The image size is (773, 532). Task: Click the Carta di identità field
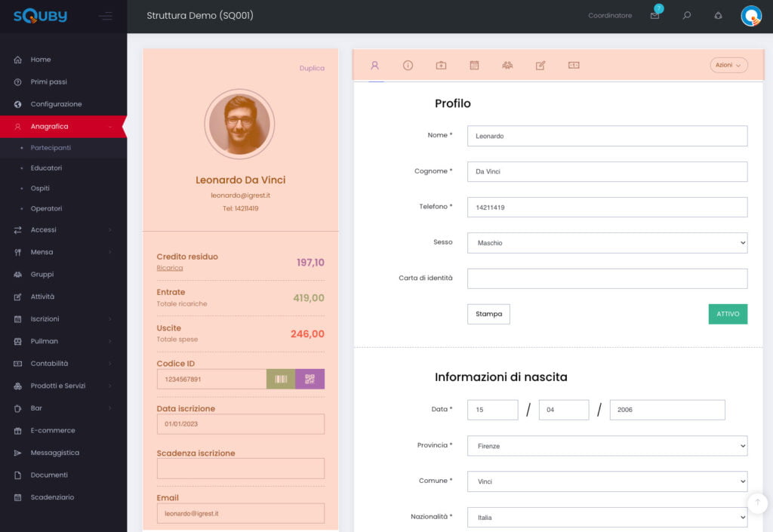click(607, 278)
